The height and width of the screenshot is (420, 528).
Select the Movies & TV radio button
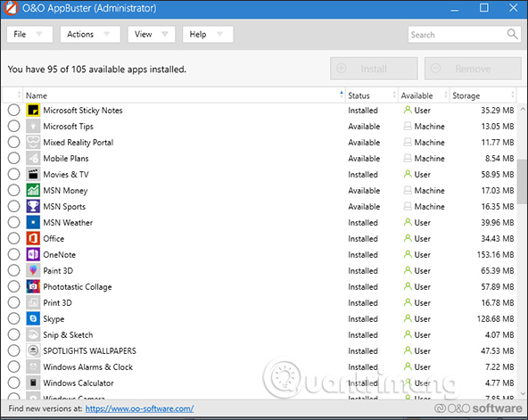[13, 174]
